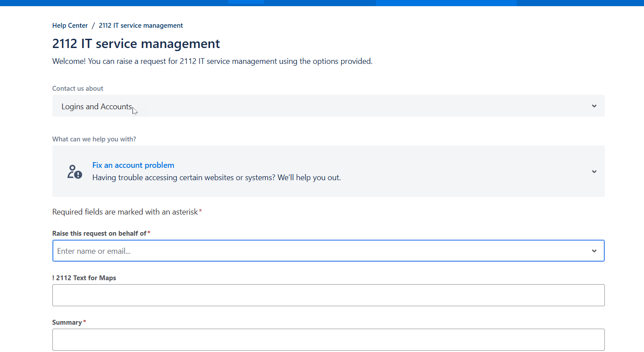This screenshot has height=352, width=644.
Task: Expand the Fix an account problem chevron
Action: pyautogui.click(x=594, y=171)
